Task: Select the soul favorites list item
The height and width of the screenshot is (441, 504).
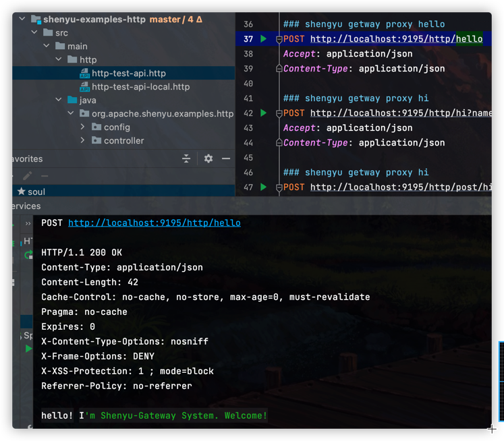Action: (x=36, y=192)
